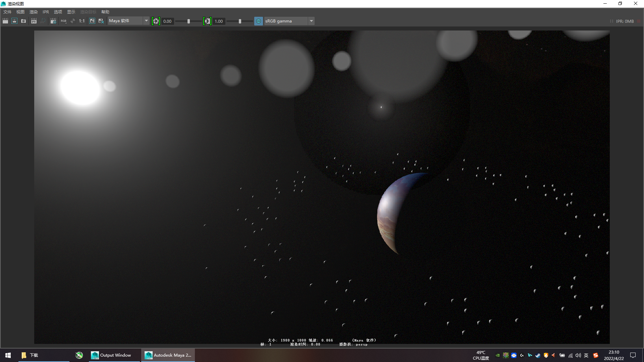Click the gamma value field showing 1.00
Image resolution: width=644 pixels, height=362 pixels.
tap(219, 21)
